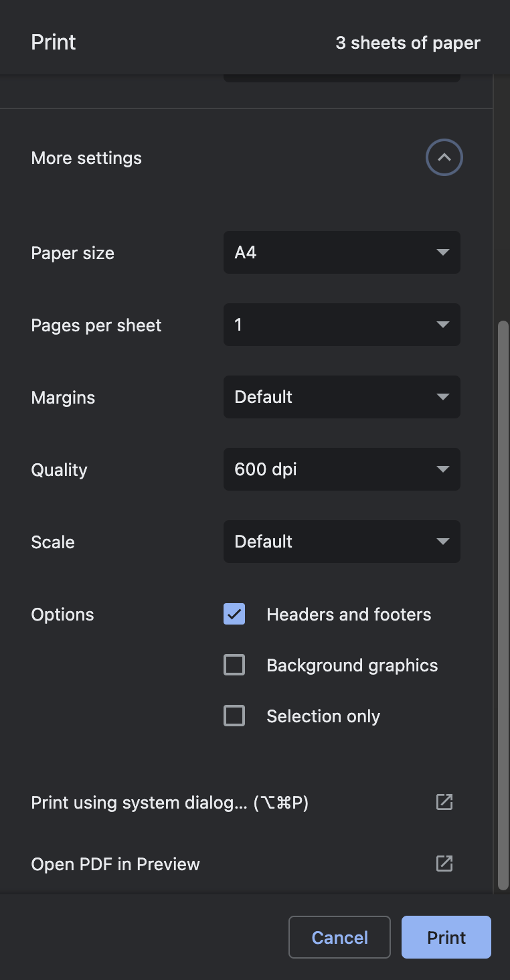Click external-link icon beside Open PDF in Preview
This screenshot has width=510, height=980.
tap(444, 864)
